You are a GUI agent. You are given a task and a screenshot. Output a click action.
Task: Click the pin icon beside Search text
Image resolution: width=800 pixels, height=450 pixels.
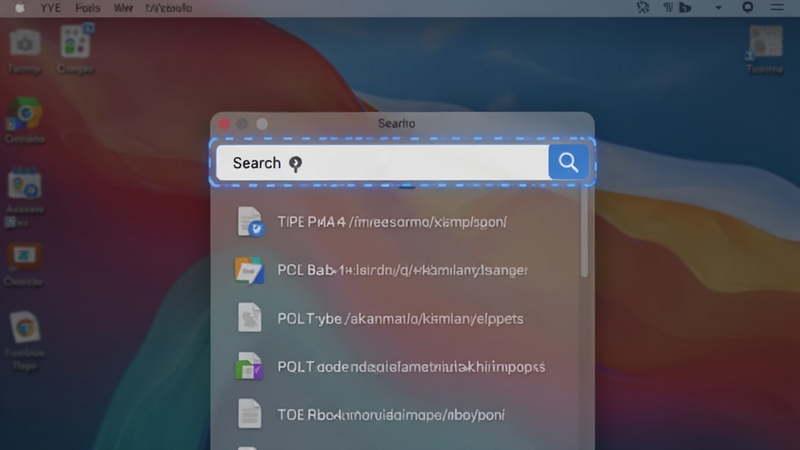(295, 163)
